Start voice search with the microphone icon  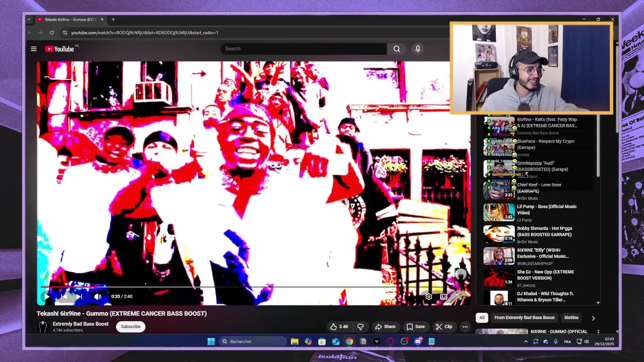point(418,49)
